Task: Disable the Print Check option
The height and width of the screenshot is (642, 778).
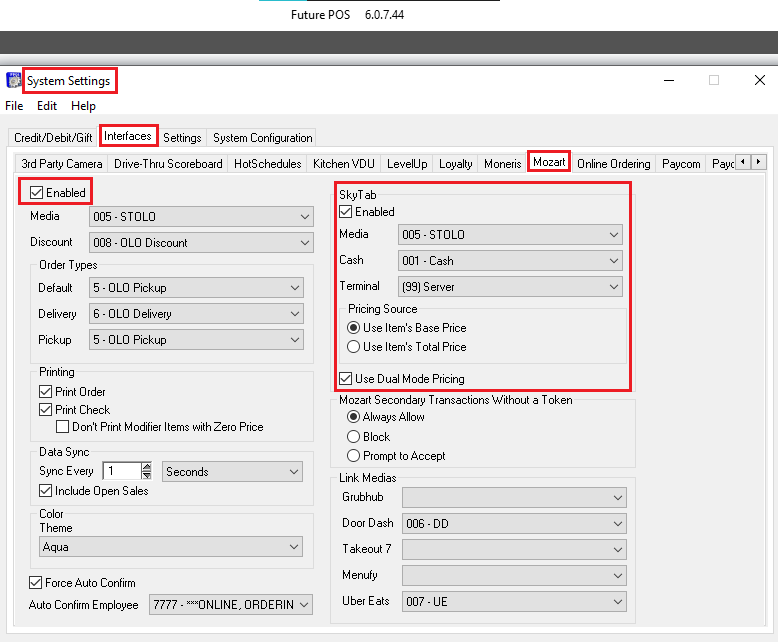Action: click(46, 410)
